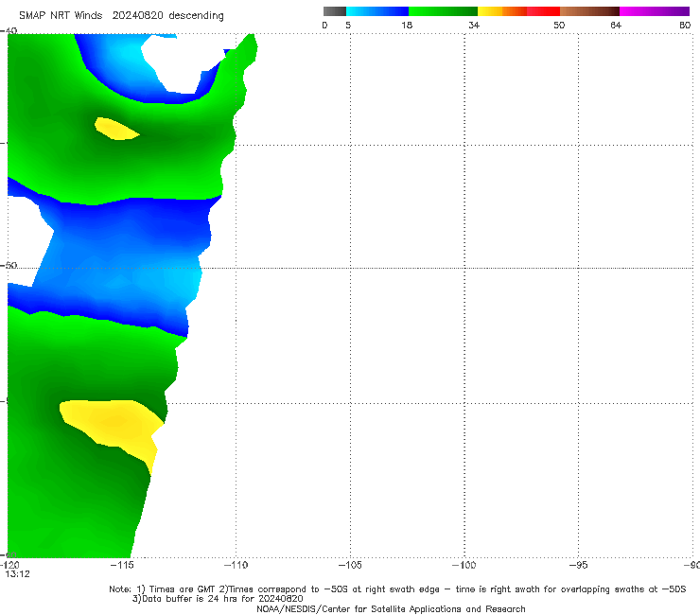Click the gray segment of the color bar

tap(335, 11)
